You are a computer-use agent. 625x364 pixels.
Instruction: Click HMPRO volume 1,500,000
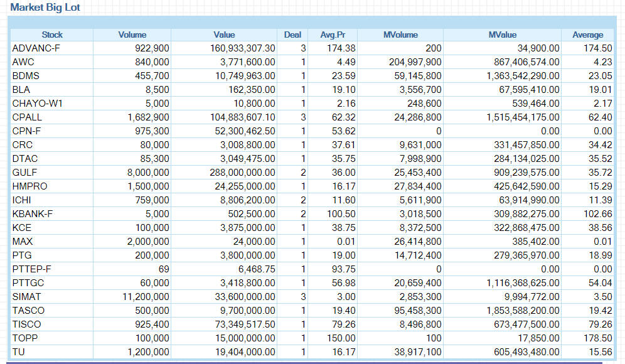click(148, 186)
